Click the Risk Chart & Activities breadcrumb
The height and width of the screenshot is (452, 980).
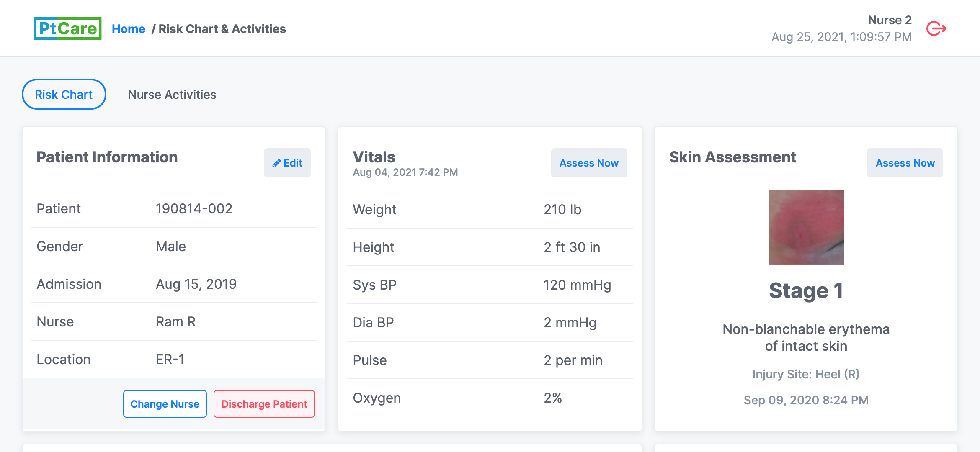pos(222,29)
